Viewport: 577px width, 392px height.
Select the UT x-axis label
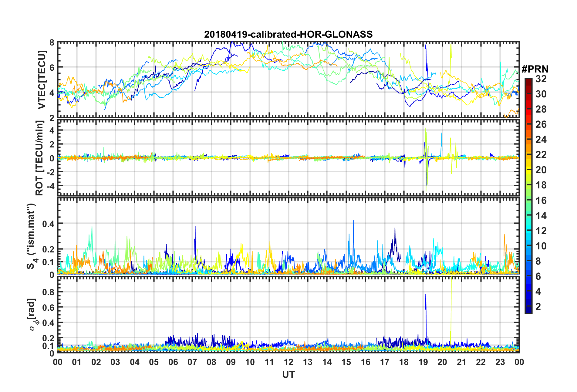pyautogui.click(x=288, y=375)
